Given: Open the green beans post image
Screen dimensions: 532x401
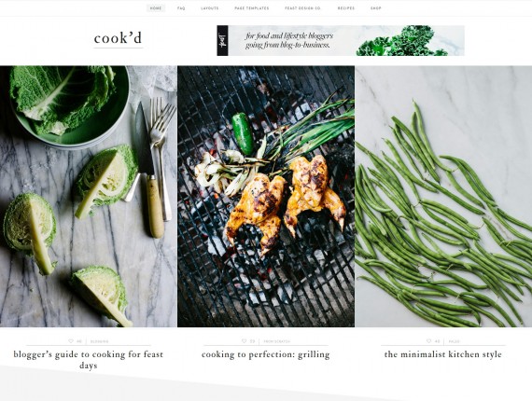Looking at the screenshot, I should [443, 196].
